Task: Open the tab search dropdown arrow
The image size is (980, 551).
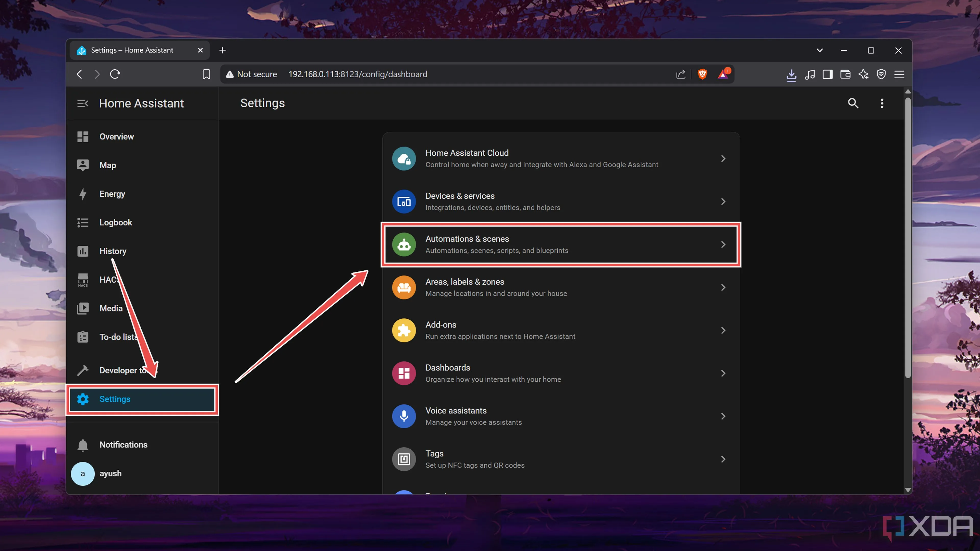Action: coord(819,50)
